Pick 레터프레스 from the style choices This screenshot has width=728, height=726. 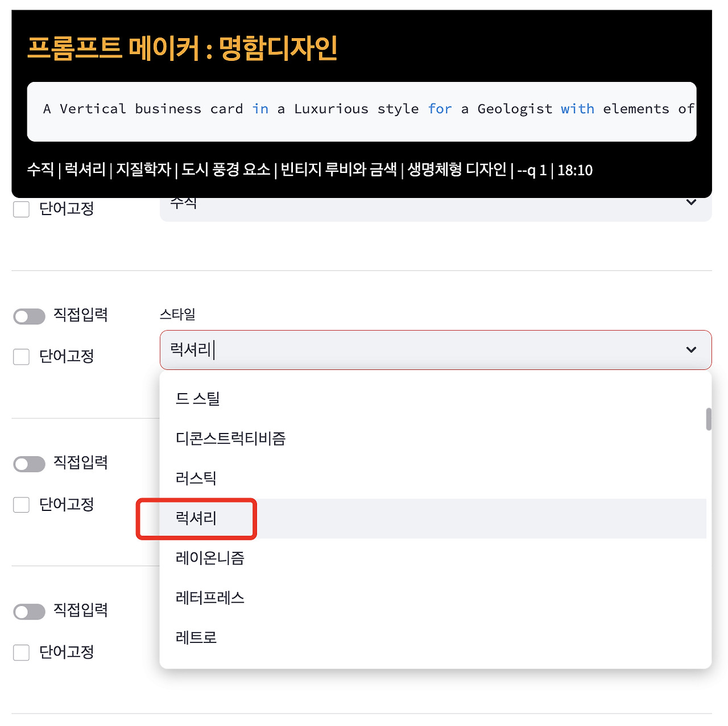tap(209, 598)
